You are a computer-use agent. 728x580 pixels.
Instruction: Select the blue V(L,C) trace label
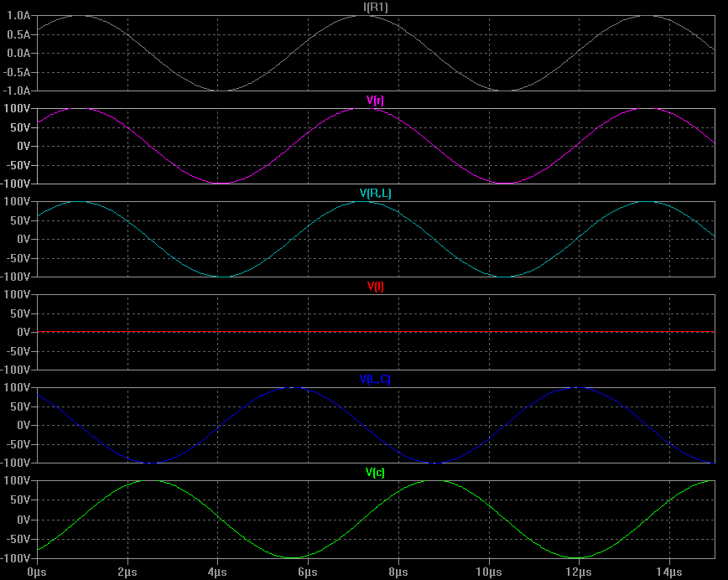pos(375,379)
